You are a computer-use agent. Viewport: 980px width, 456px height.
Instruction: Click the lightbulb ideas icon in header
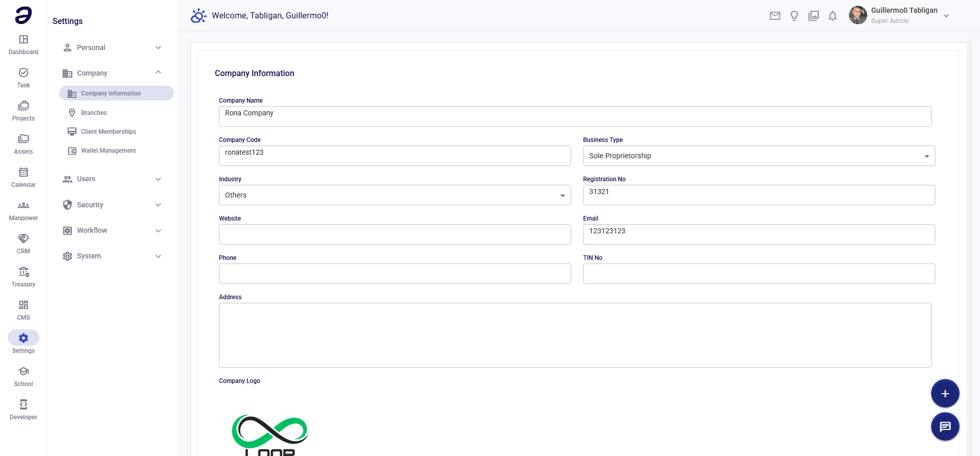(794, 16)
